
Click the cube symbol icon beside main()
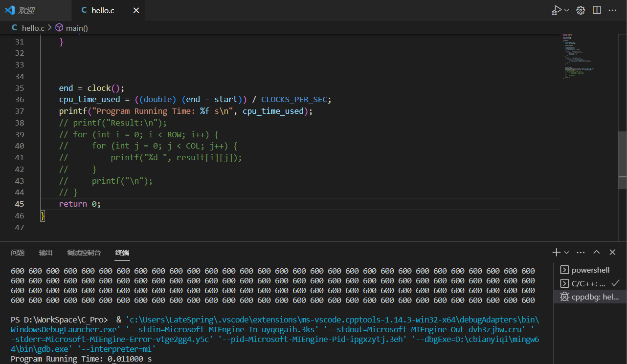59,28
